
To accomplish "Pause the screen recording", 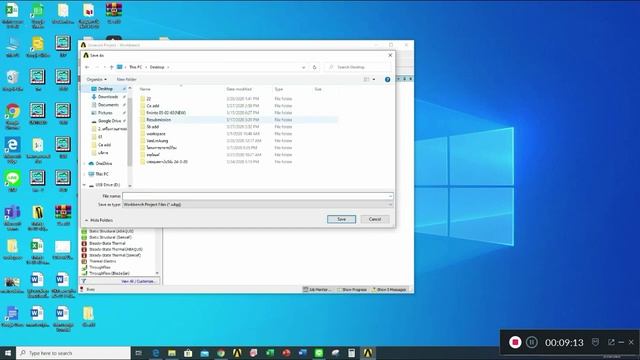I will click(x=531, y=342).
